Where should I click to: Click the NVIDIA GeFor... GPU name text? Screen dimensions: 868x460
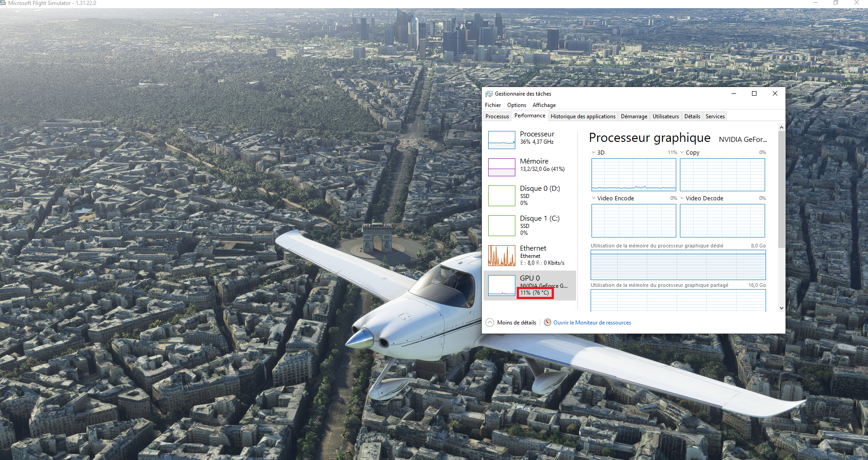point(743,140)
